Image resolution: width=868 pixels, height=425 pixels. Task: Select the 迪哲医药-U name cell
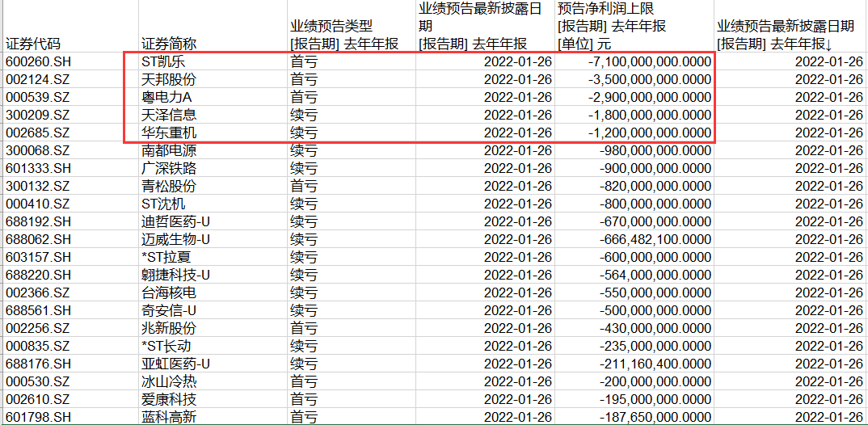click(x=213, y=221)
